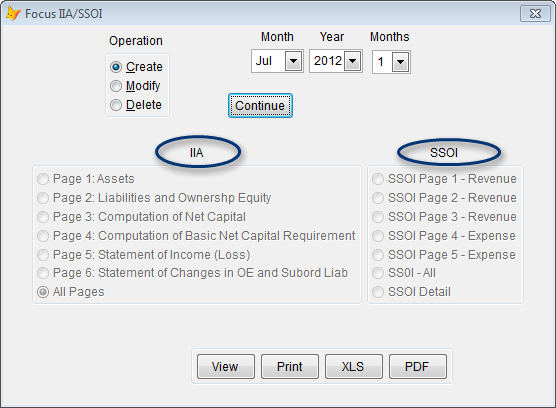
Task: Export using the PDF button
Action: [x=418, y=367]
